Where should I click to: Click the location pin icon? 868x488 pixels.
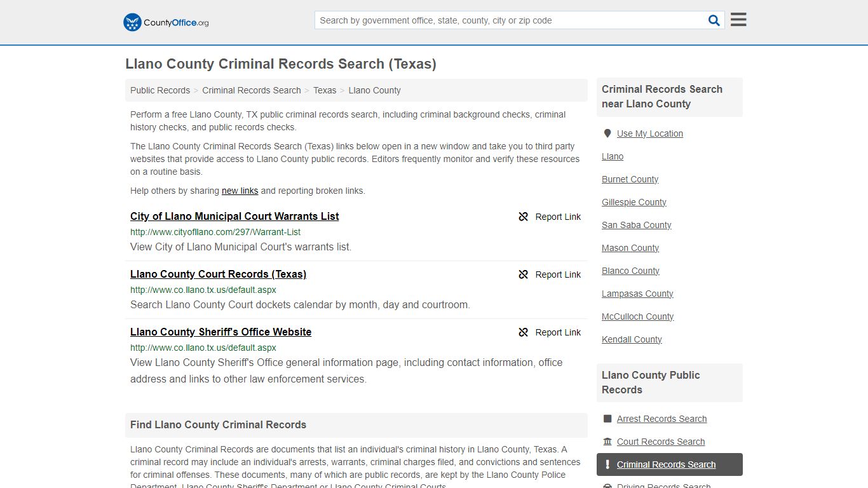point(607,133)
